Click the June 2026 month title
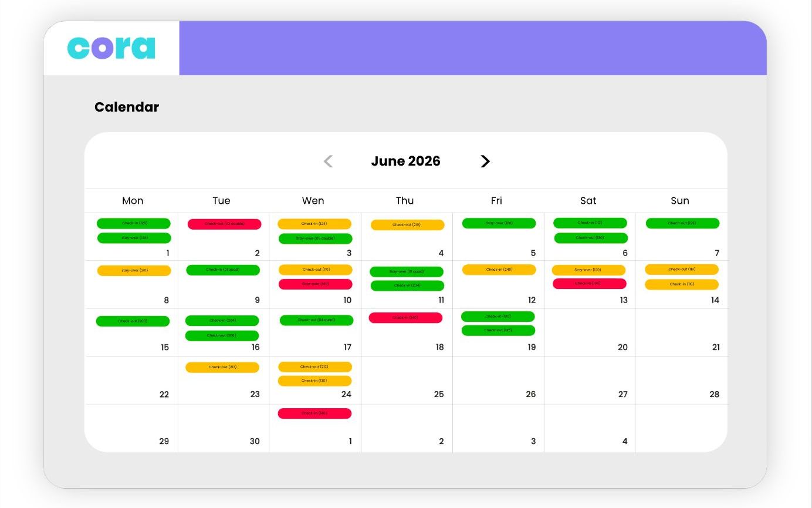Viewport: 812px width, 508px height. (x=405, y=161)
